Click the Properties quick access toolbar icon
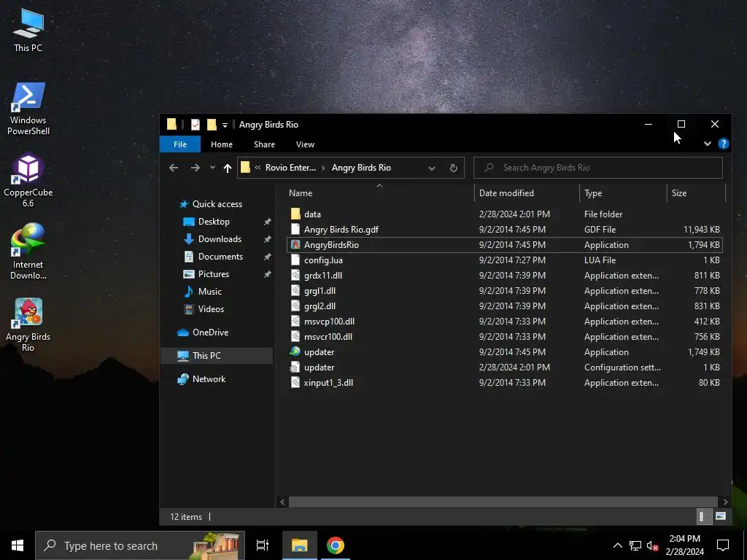Viewport: 747px width, 560px height. (196, 125)
